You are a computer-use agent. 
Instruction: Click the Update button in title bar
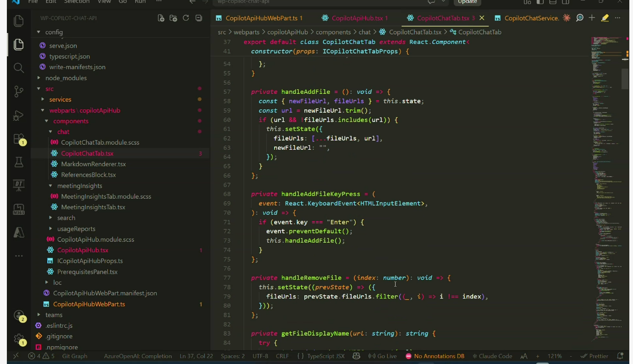(468, 2)
